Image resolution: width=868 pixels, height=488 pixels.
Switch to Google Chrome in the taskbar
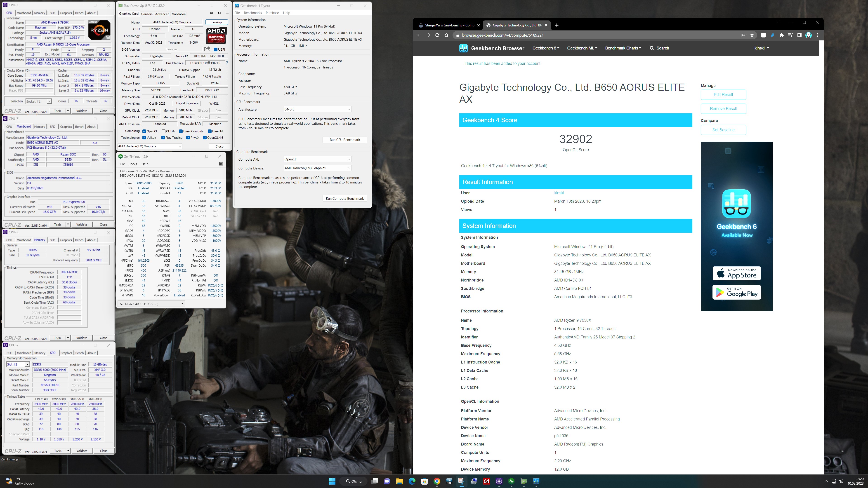pyautogui.click(x=437, y=481)
